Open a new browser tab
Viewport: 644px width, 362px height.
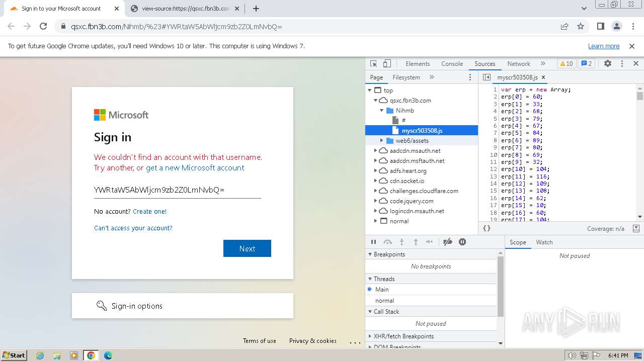coord(256,9)
